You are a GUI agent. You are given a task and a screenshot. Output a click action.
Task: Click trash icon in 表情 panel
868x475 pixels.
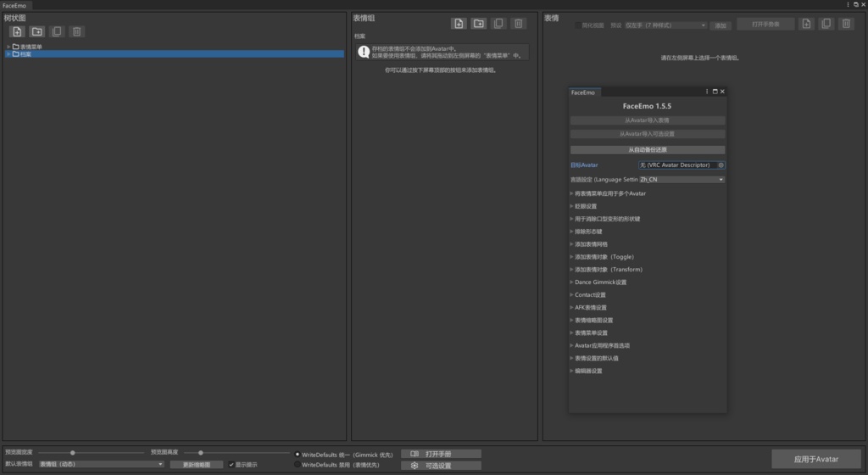pyautogui.click(x=847, y=24)
